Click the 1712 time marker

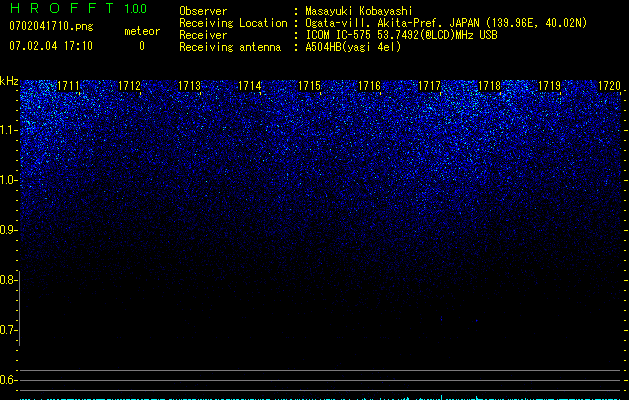tap(129, 86)
